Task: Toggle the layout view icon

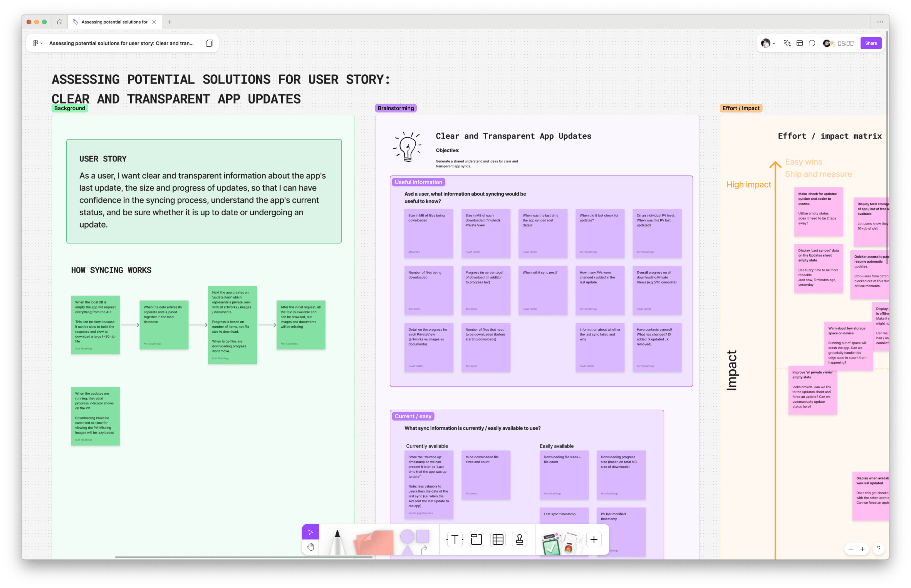Action: (799, 43)
